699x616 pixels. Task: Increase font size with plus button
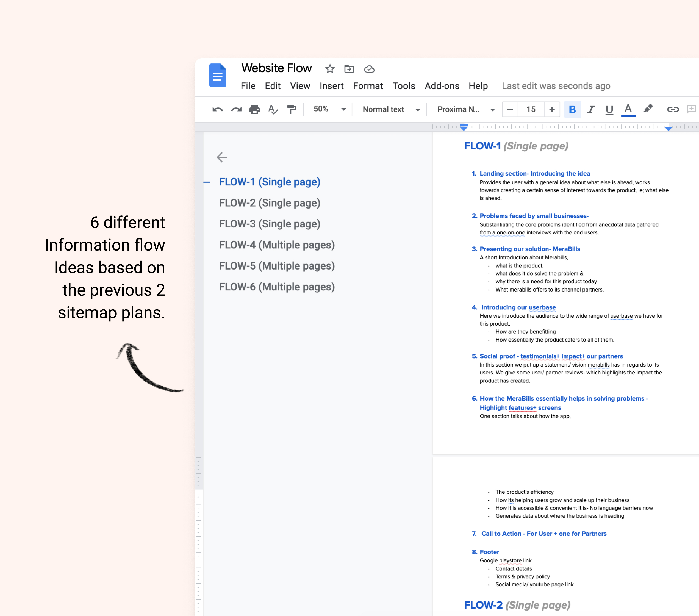click(552, 109)
